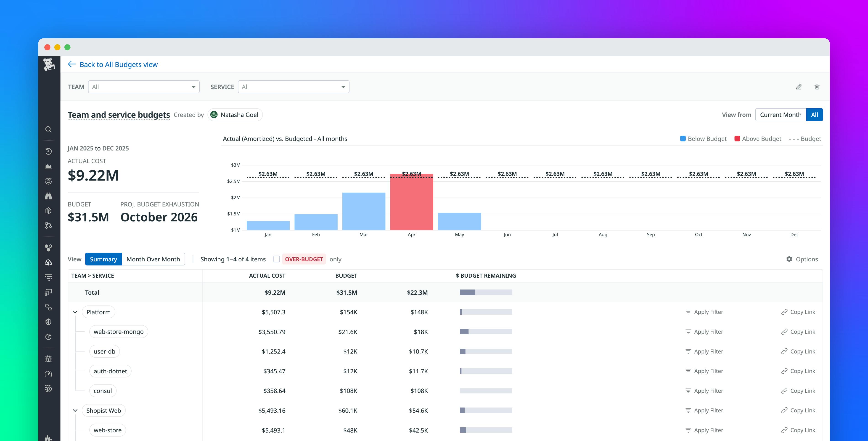Open the recent history icon in sidebar
Viewport: 868px width, 441px height.
coord(48,151)
